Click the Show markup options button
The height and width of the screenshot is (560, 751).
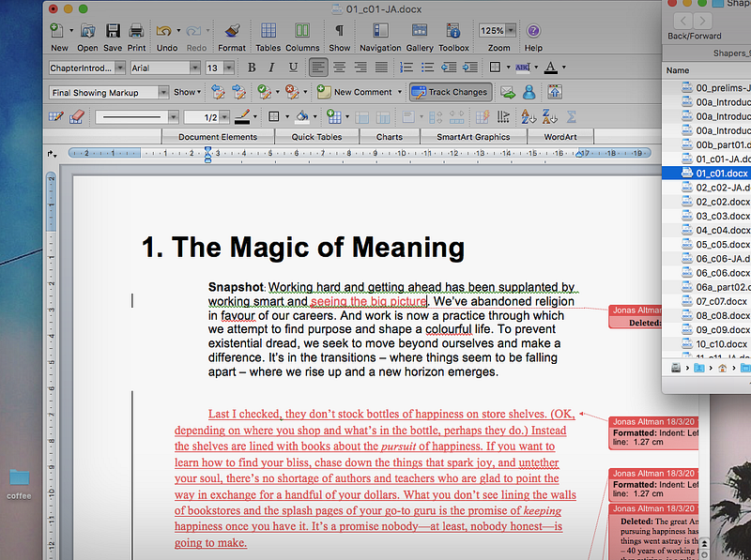tap(186, 92)
